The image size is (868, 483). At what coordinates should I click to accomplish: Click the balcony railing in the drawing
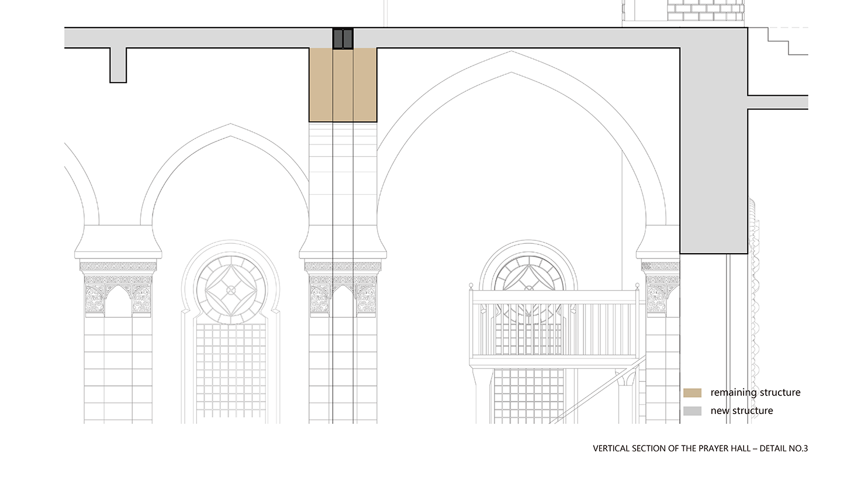point(554,327)
